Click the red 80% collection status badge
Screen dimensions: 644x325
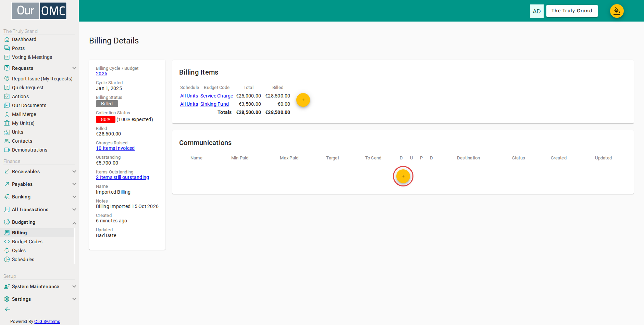click(x=106, y=119)
